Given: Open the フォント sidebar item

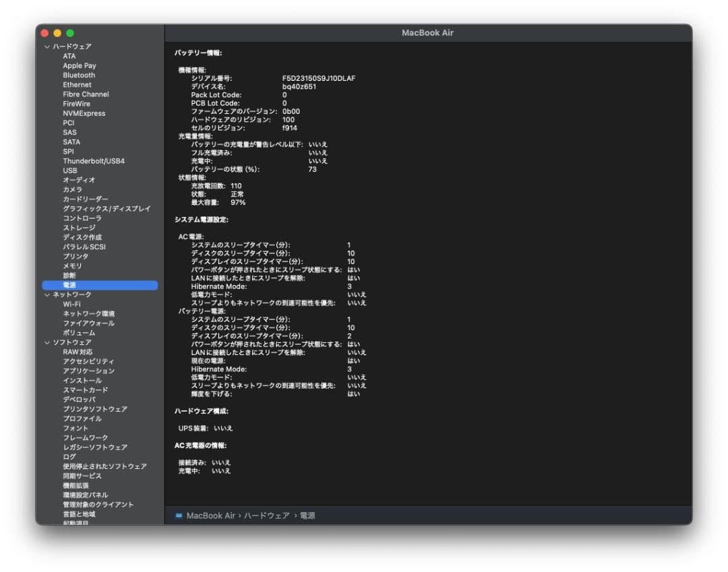Looking at the screenshot, I should click(x=75, y=428).
